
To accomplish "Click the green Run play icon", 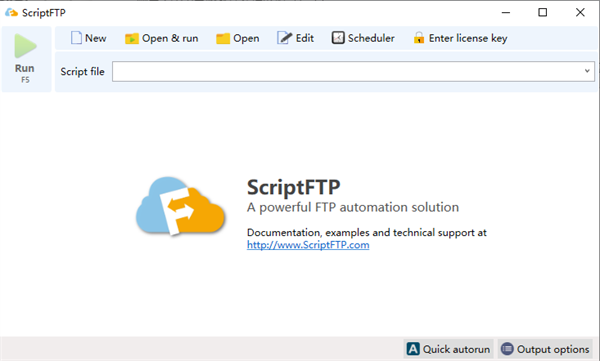I will coord(25,46).
